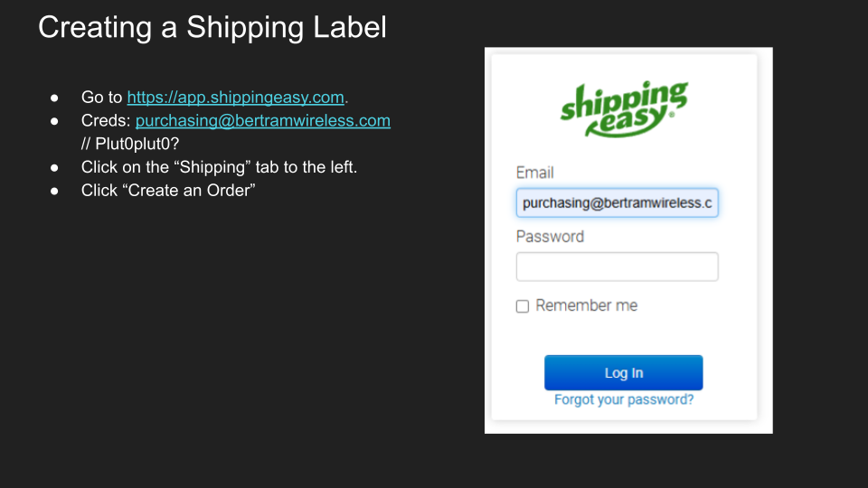The image size is (868, 488).
Task: Click into the empty Password field
Action: 618,267
